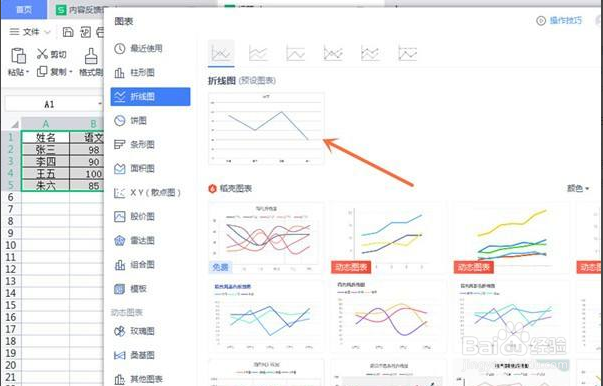This screenshot has height=386, width=603.
Task: Open the 股价图 stock chart category
Action: point(135,216)
